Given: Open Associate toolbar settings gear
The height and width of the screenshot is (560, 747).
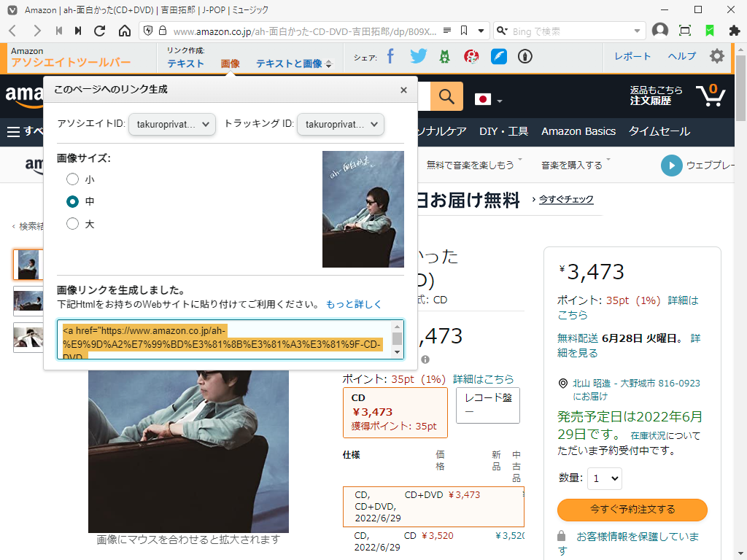Looking at the screenshot, I should click(x=717, y=56).
